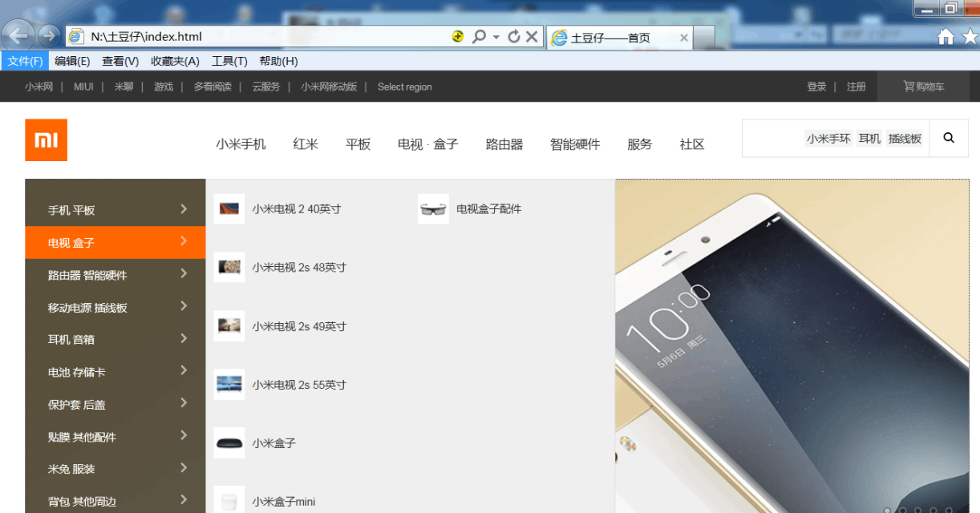Click the 小米盒子 product image
Image resolution: width=980 pixels, height=513 pixels.
coord(229,443)
